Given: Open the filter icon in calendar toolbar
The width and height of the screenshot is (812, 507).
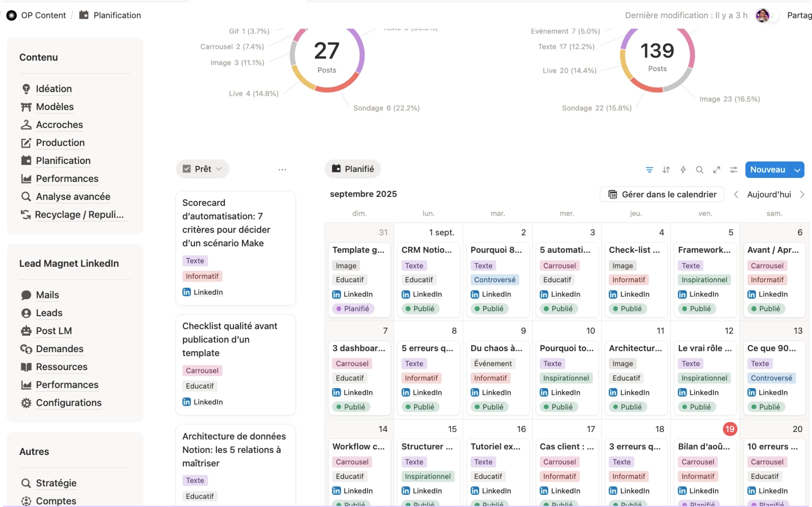Looking at the screenshot, I should coord(649,170).
